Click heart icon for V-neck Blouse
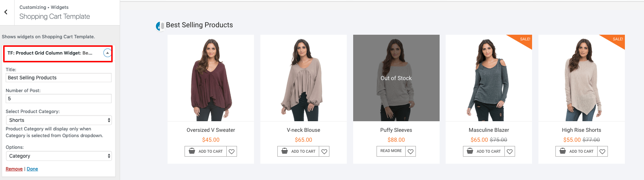The height and width of the screenshot is (180, 644). (324, 152)
